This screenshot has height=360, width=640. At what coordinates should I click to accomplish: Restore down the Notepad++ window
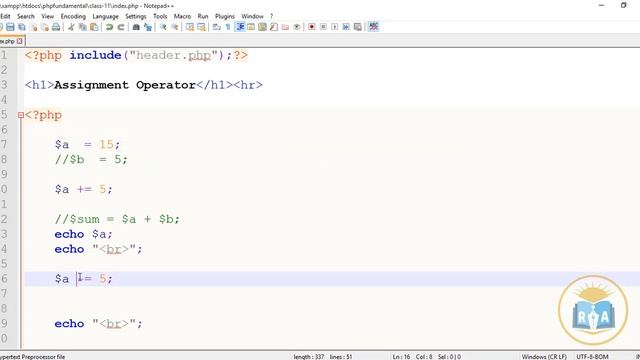(x=623, y=5)
